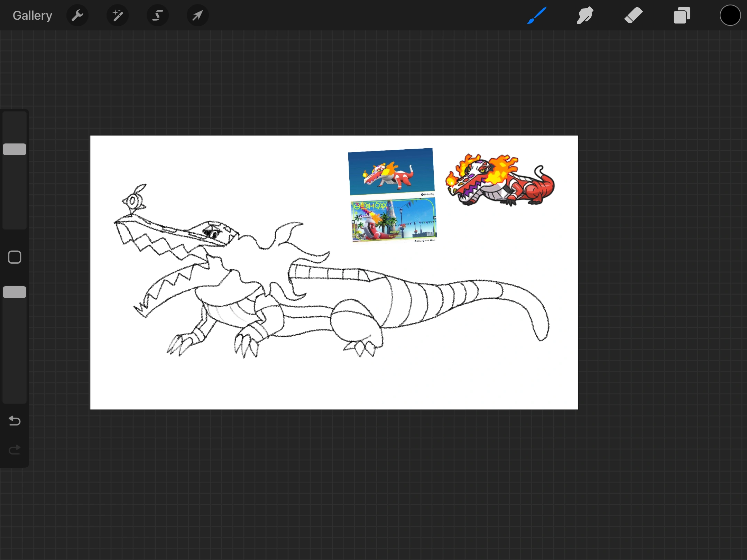Tap the sidebar Modify square button
747x560 pixels.
14,257
